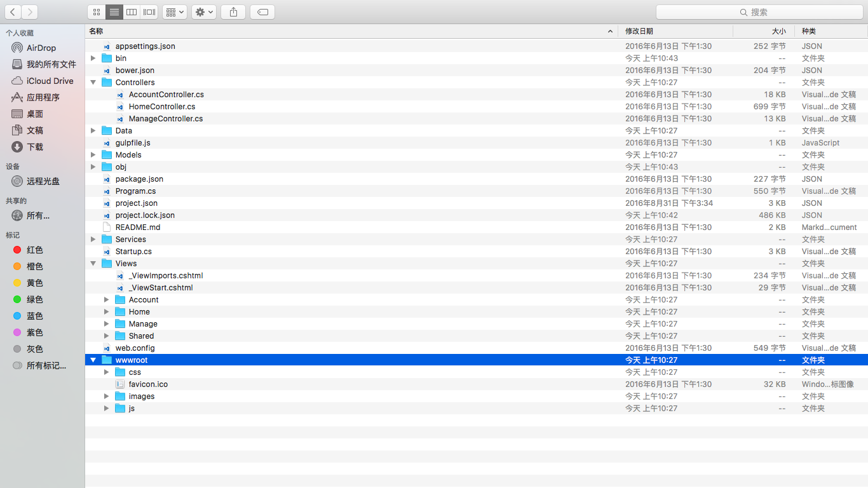Viewport: 868px width, 488px height.
Task: Expand the obj folder
Action: 93,166
